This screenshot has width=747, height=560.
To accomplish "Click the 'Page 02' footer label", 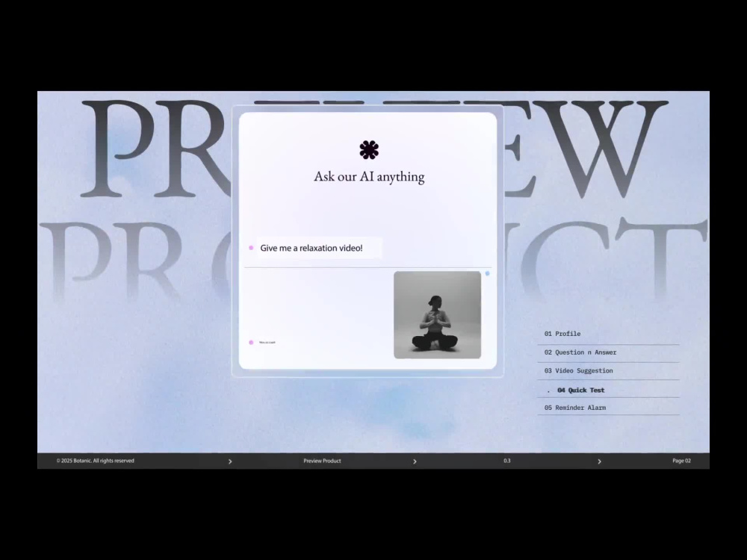I will (682, 461).
